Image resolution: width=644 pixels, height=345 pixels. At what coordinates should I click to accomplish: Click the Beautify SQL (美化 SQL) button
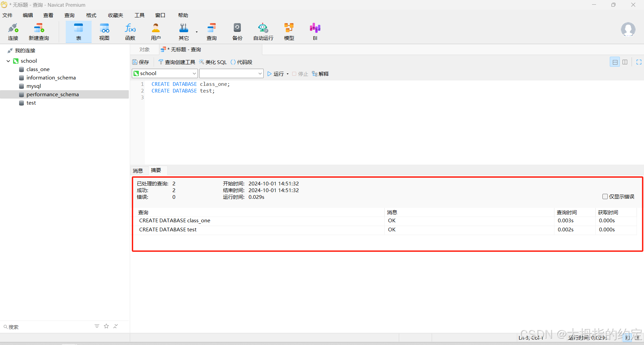click(x=213, y=62)
